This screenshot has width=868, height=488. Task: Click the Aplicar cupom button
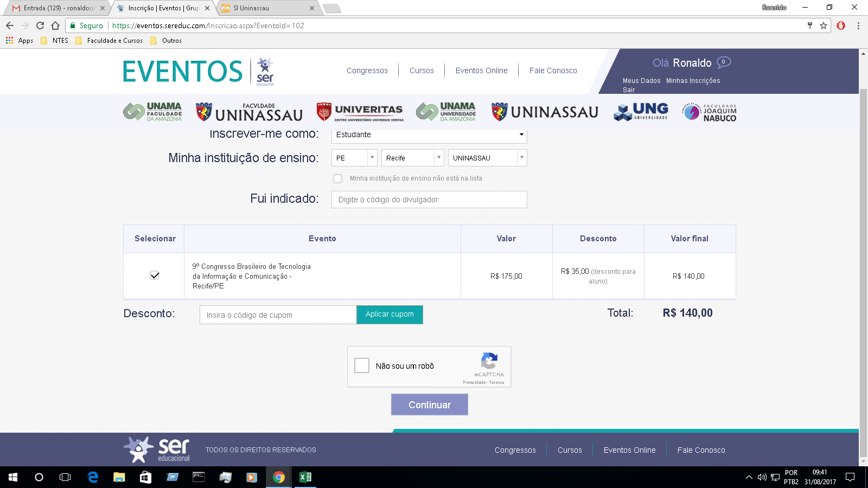click(x=390, y=314)
